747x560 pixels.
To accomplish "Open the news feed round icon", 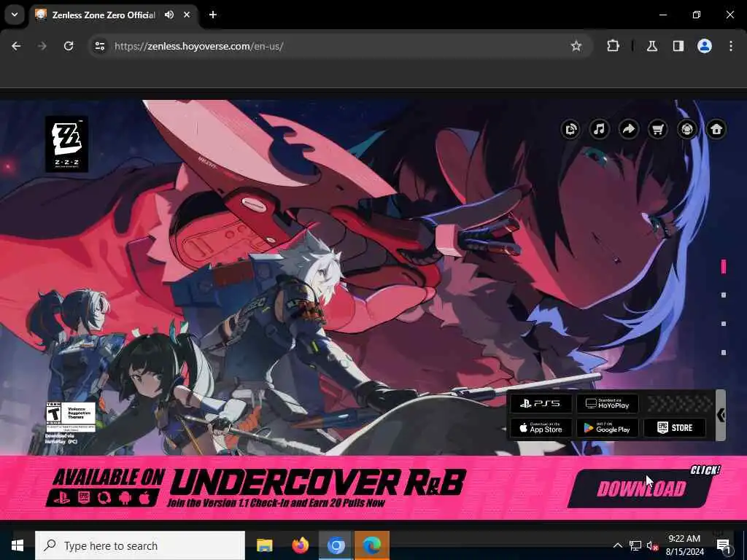I will [570, 129].
